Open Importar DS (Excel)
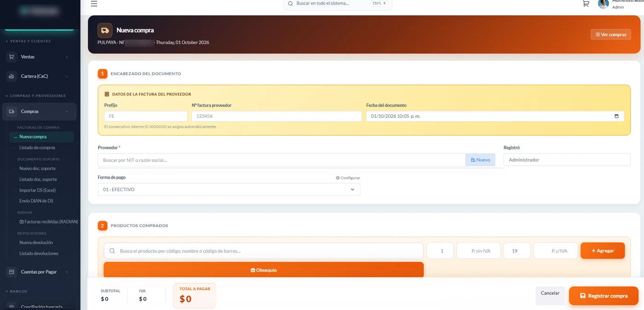 37,190
